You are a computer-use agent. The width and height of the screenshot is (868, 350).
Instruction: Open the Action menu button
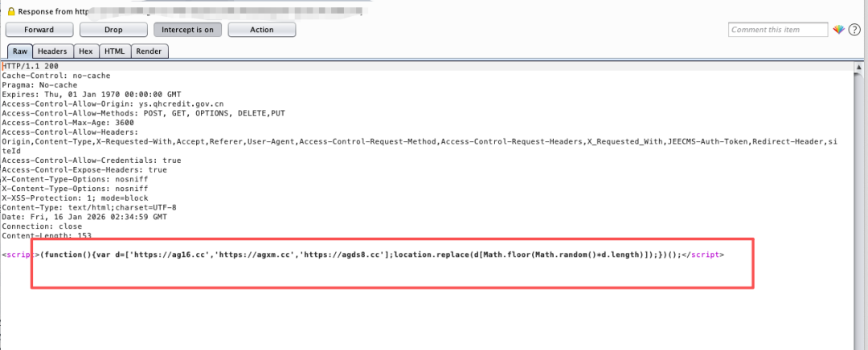coord(262,30)
